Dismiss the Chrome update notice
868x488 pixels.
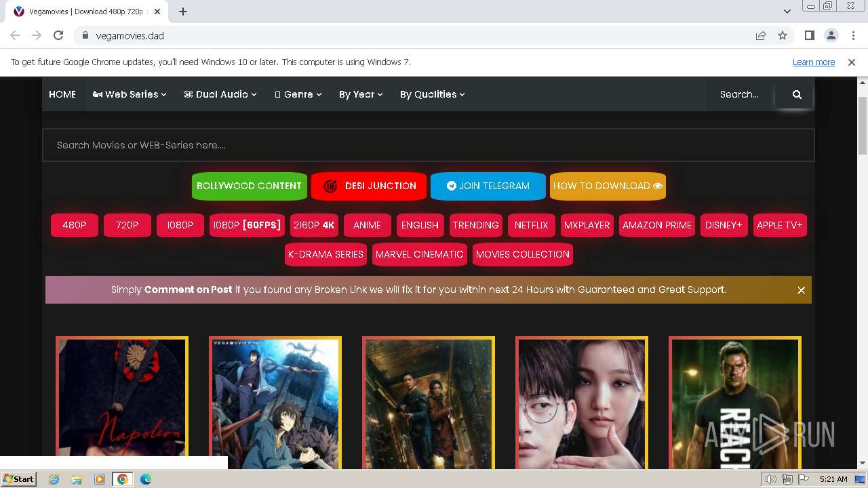click(x=852, y=62)
